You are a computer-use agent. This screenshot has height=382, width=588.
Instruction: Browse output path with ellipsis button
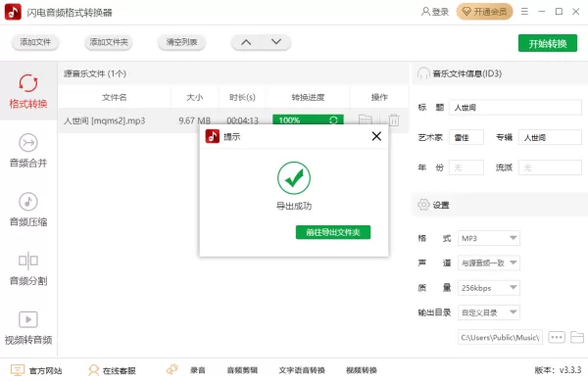coord(557,337)
